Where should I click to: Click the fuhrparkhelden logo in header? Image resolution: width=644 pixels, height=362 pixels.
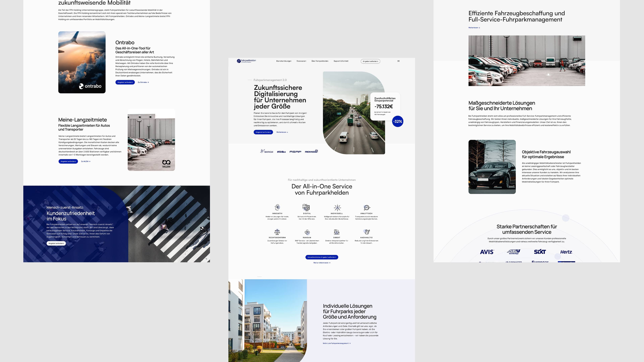[x=246, y=61]
